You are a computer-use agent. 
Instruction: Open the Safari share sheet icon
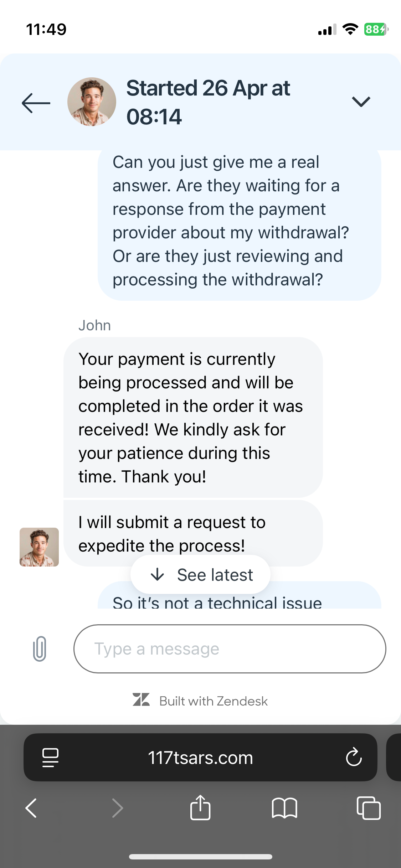200,807
